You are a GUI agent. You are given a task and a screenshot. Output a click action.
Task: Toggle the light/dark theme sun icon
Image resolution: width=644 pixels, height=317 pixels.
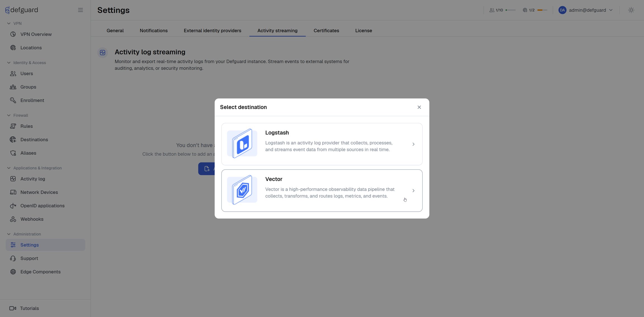click(x=631, y=10)
